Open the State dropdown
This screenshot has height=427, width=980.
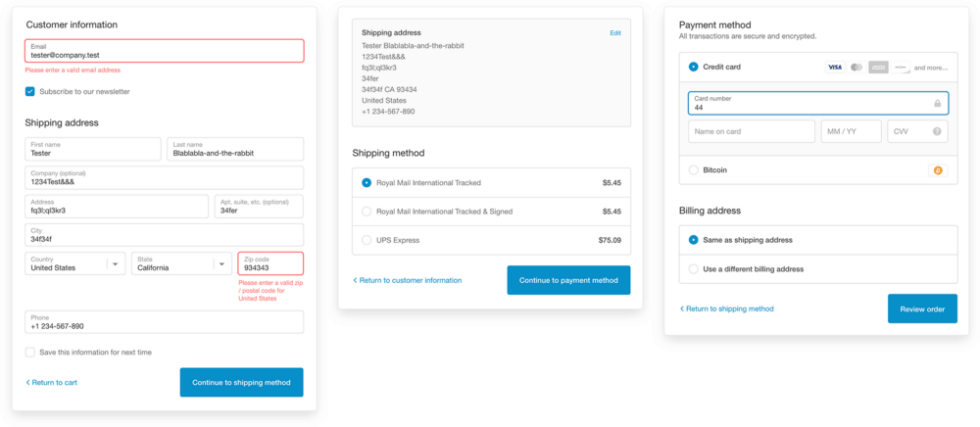(181, 263)
